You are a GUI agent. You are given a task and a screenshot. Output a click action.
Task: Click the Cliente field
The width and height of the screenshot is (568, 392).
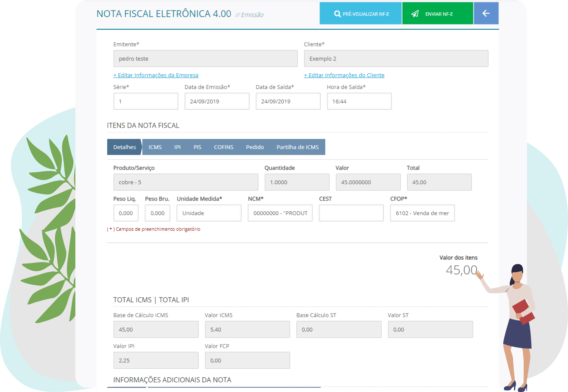tap(396, 58)
